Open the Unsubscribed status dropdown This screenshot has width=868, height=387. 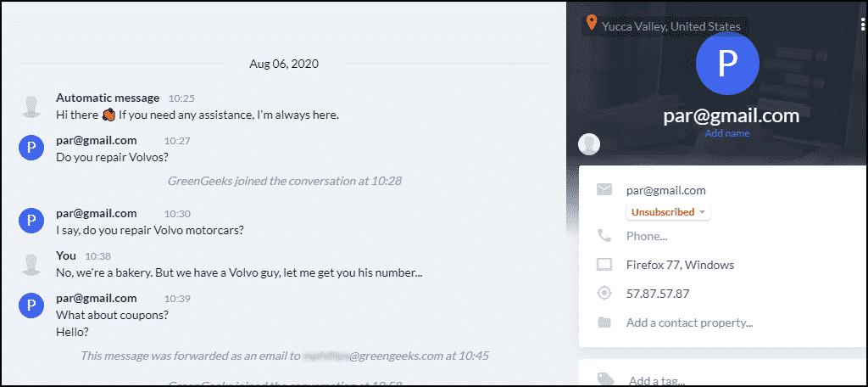tap(668, 212)
